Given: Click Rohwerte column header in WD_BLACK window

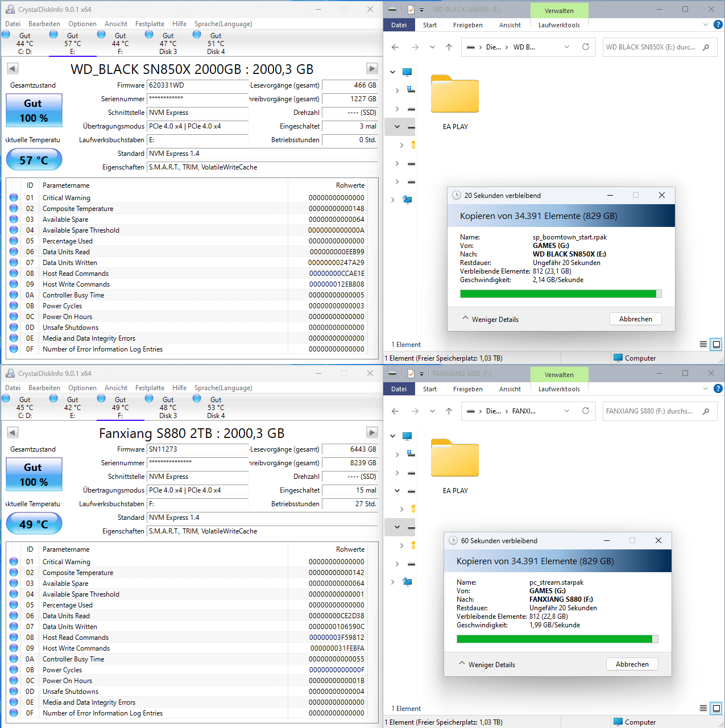Looking at the screenshot, I should (x=350, y=185).
